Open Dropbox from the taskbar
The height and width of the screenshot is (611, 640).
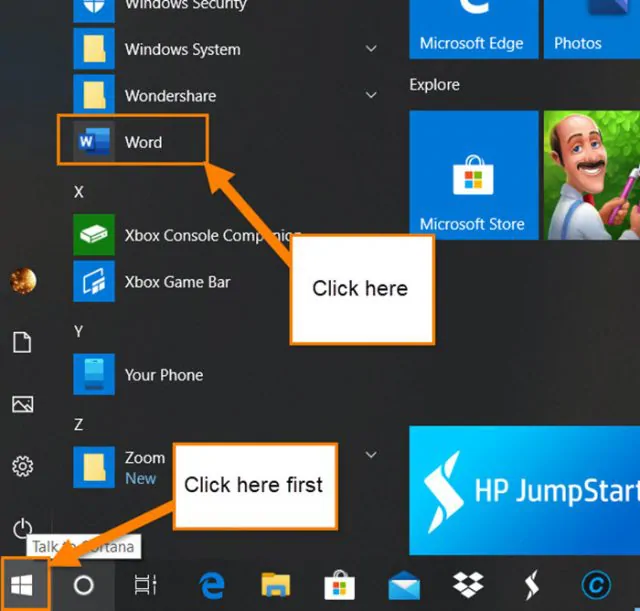[468, 585]
